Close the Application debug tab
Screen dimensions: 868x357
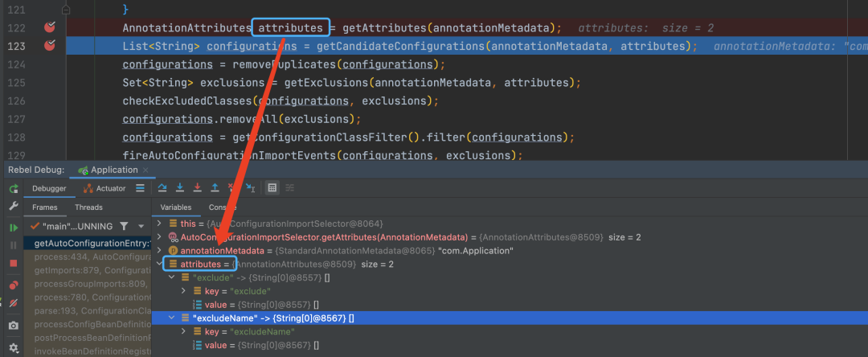(x=145, y=170)
